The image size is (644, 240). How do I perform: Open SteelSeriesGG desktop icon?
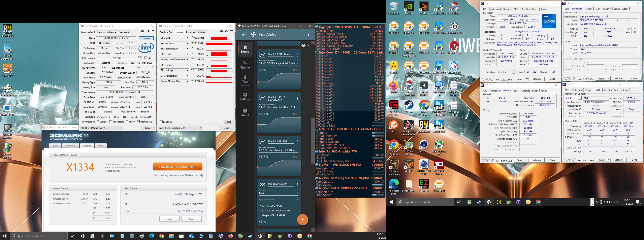454,28
